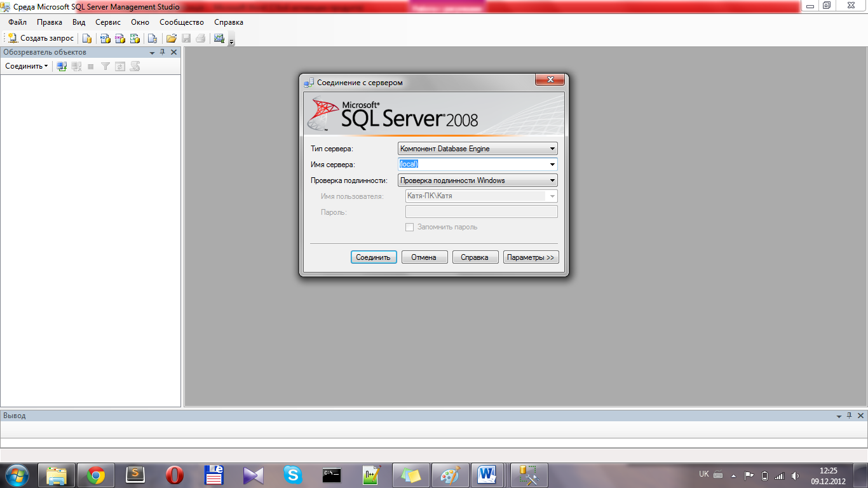Open Notepad++ from taskbar

pyautogui.click(x=372, y=475)
